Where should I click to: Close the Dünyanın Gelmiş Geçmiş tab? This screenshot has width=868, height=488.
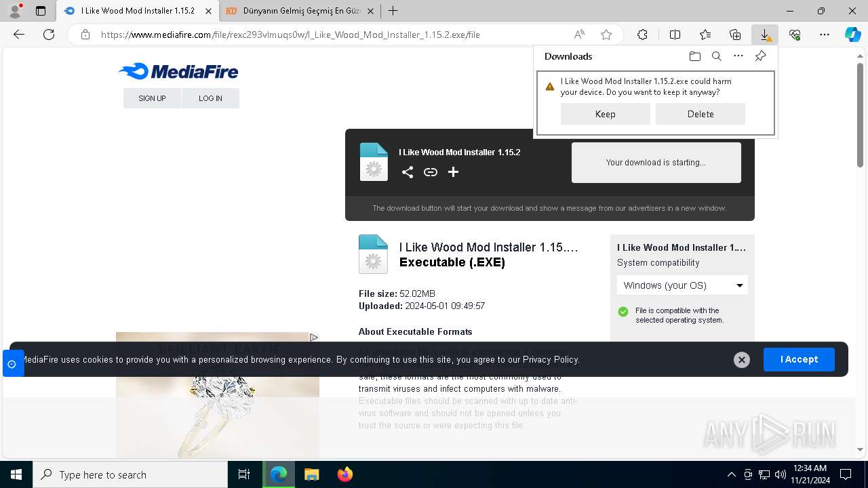coord(370,11)
